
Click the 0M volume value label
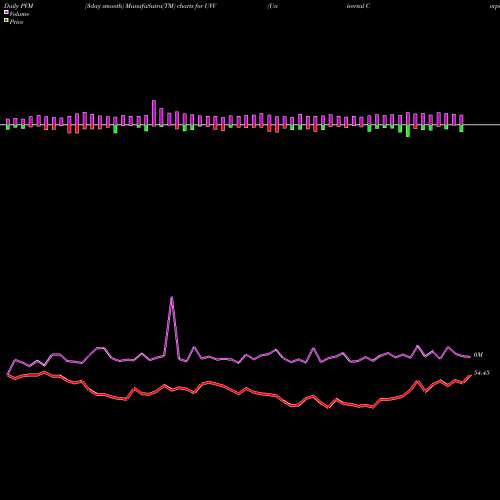[x=478, y=355]
